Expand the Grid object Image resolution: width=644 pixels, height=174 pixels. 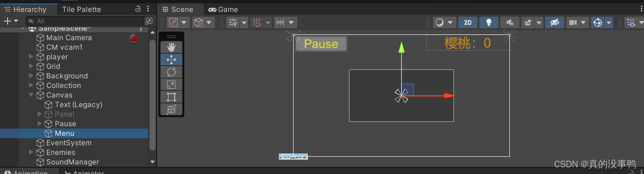31,66
